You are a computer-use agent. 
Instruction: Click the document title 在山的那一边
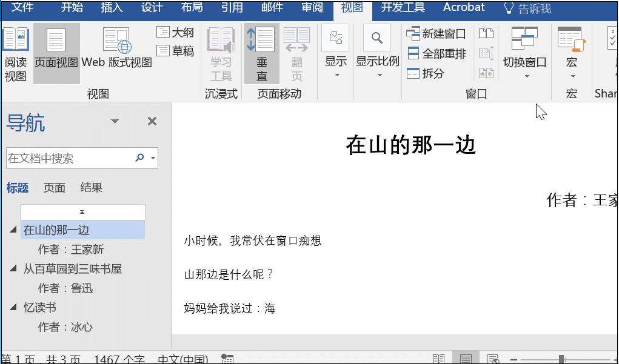click(x=410, y=145)
